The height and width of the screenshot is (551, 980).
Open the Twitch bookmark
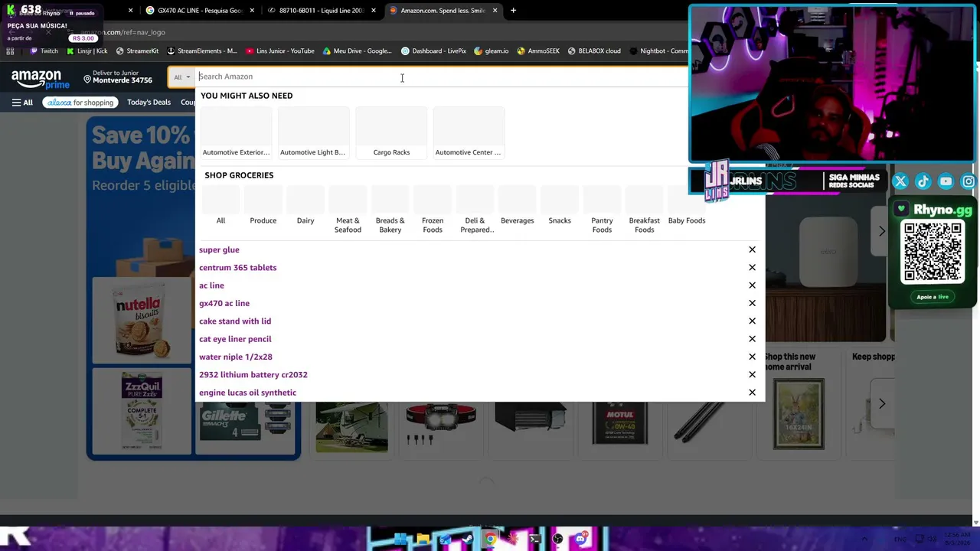pos(44,51)
